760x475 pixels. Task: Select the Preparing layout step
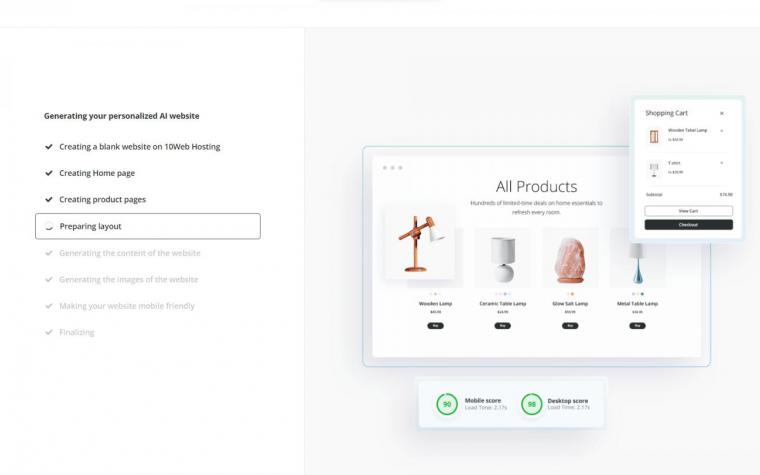[x=148, y=226]
